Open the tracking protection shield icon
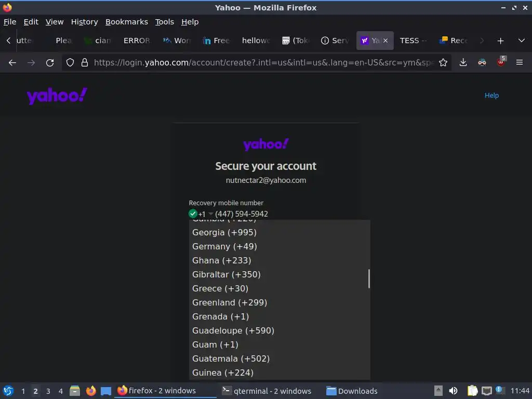This screenshot has height=399, width=532. pos(70,62)
